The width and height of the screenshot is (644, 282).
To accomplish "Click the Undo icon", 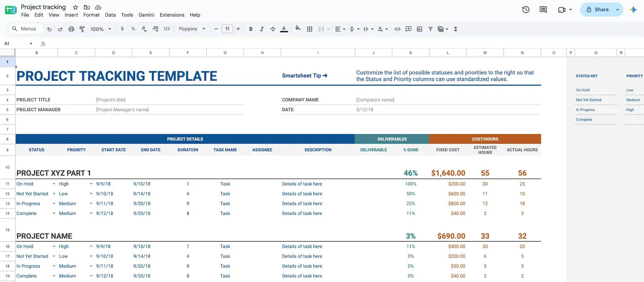I will point(49,29).
